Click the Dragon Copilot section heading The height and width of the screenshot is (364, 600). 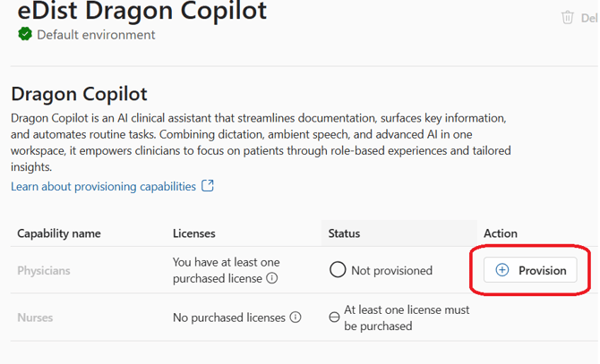point(79,94)
